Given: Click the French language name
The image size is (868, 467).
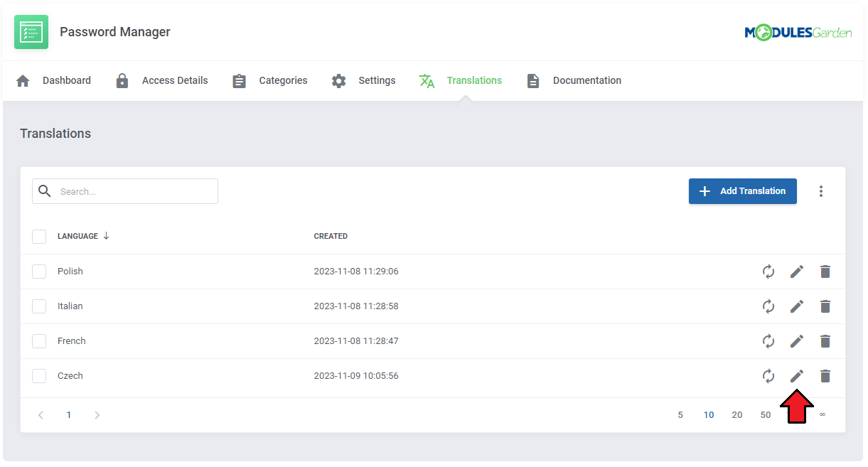Looking at the screenshot, I should pyautogui.click(x=72, y=341).
